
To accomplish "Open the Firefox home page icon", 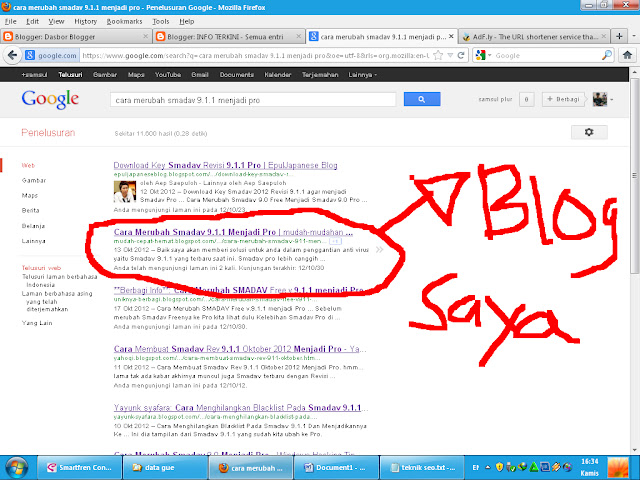I will (x=627, y=55).
